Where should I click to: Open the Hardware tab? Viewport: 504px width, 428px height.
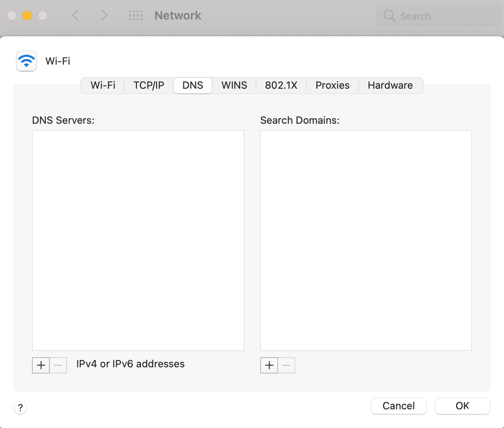click(390, 85)
